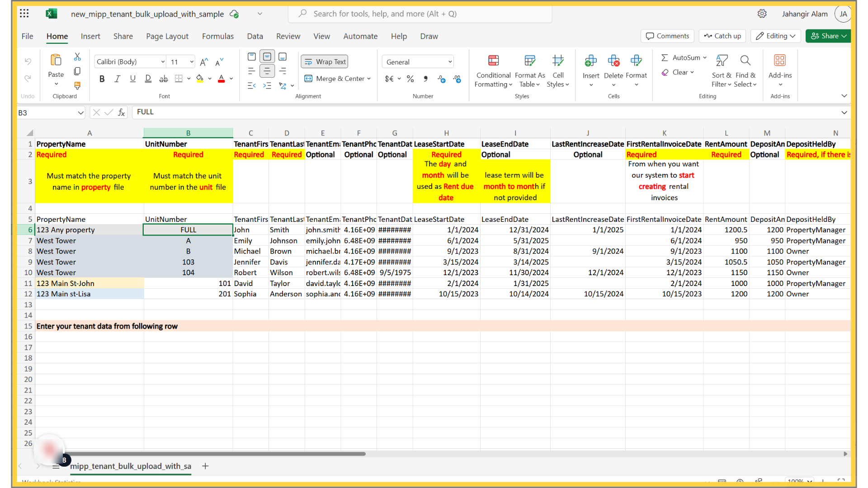Open settings gear icon
This screenshot has height=488, width=868.
pos(762,14)
